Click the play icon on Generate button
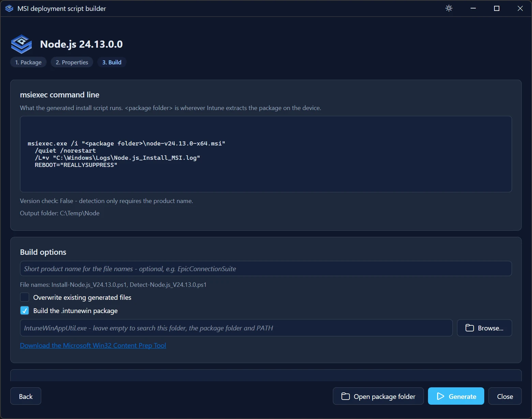 pos(440,396)
